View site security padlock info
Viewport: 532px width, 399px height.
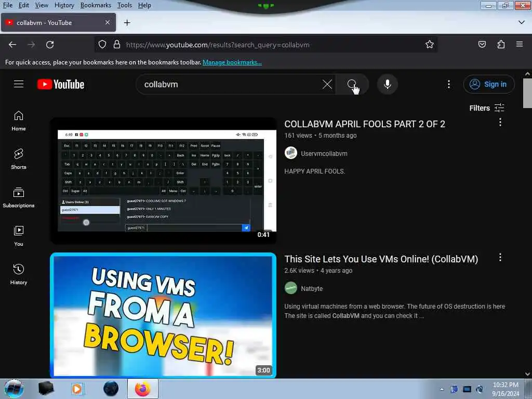pos(117,45)
